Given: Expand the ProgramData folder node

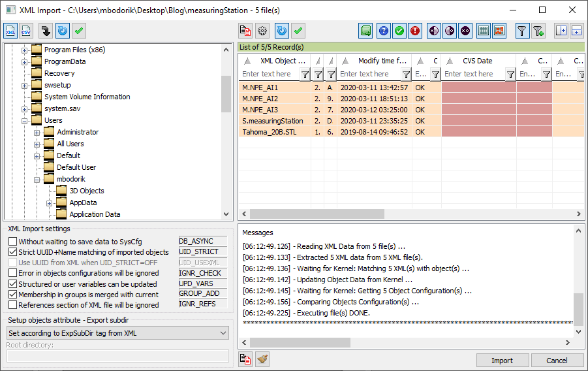Looking at the screenshot, I should click(24, 62).
